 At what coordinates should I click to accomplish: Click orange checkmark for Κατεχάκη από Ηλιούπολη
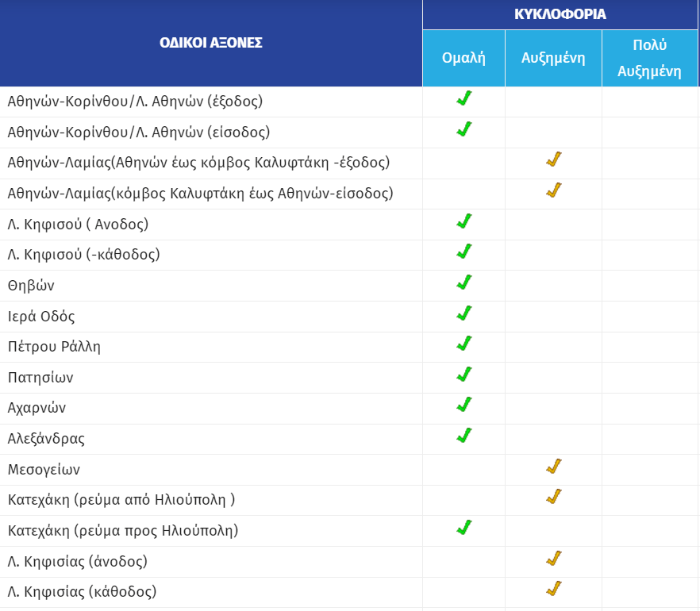[x=554, y=497]
